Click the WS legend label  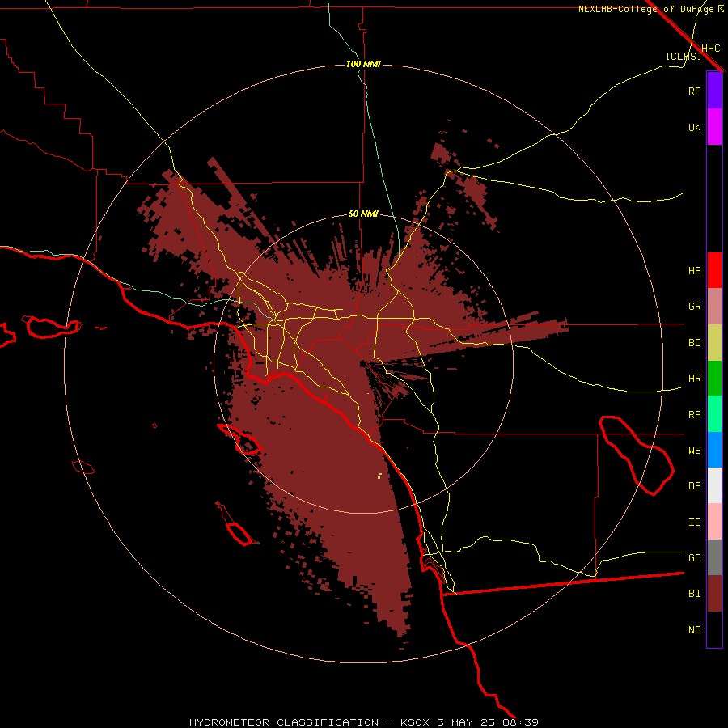(x=694, y=451)
